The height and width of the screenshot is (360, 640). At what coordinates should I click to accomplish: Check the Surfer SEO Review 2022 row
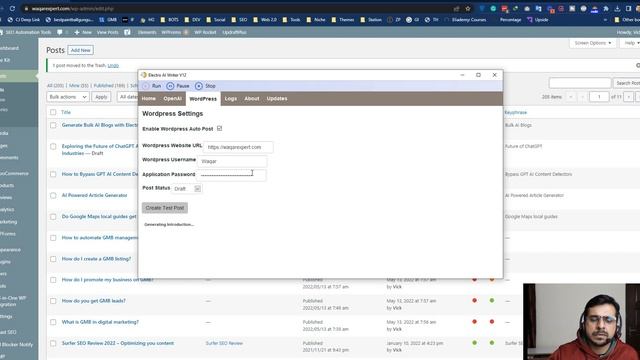[53, 343]
